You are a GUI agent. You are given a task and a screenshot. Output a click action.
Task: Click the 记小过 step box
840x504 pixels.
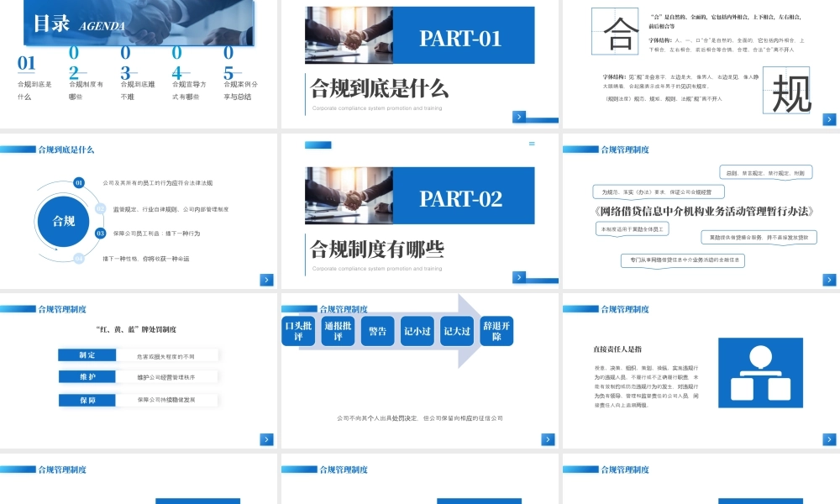(x=417, y=331)
